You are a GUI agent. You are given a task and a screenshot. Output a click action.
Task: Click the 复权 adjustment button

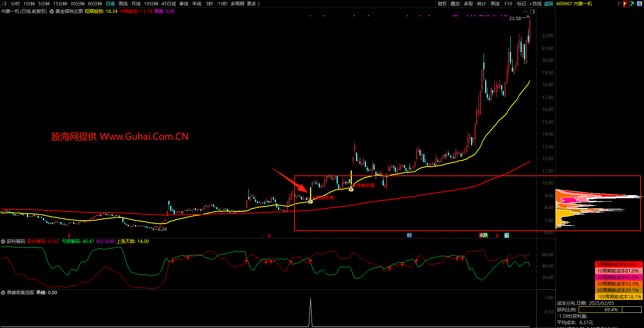(442, 4)
